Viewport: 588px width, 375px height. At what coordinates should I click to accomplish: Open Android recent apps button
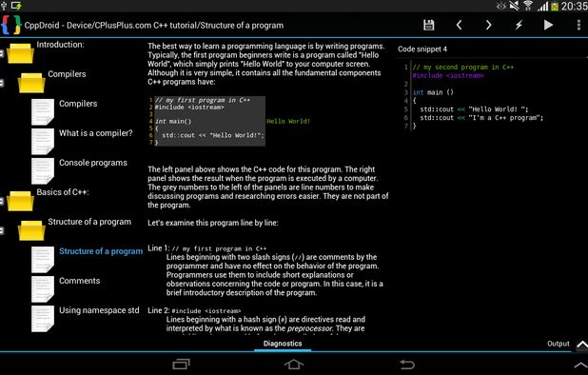[181, 365]
